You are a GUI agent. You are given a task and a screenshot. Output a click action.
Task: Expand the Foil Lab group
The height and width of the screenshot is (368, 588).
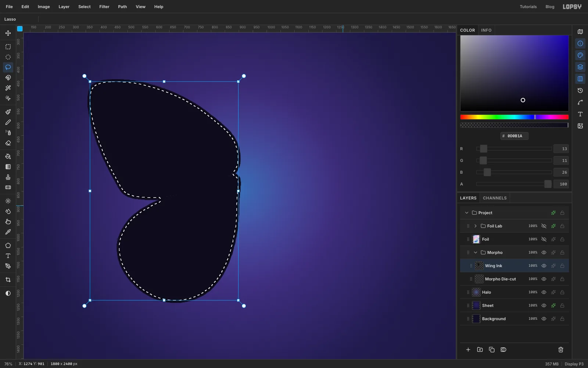(476, 226)
